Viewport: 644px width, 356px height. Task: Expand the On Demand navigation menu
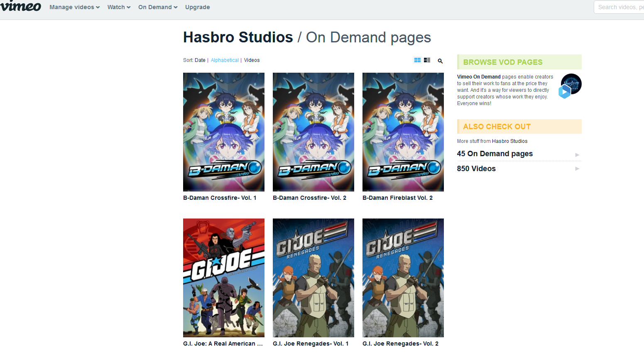coord(158,7)
